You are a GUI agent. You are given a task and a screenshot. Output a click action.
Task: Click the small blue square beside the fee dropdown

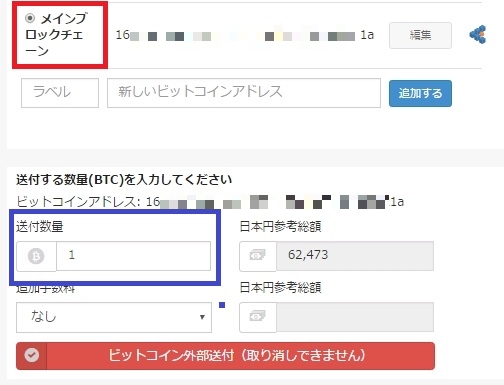(x=222, y=305)
